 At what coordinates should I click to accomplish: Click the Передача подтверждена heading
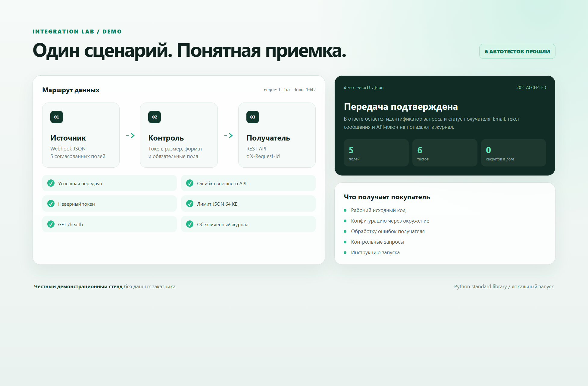[401, 106]
